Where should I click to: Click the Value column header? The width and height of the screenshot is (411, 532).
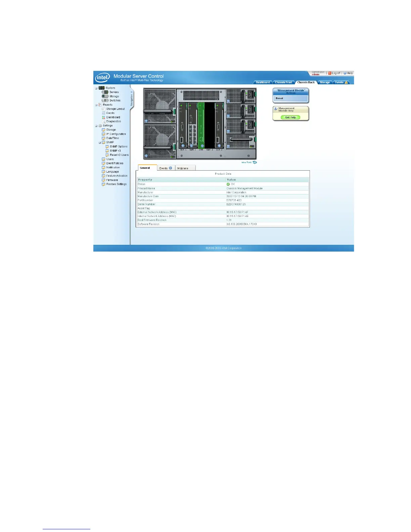coord(267,180)
